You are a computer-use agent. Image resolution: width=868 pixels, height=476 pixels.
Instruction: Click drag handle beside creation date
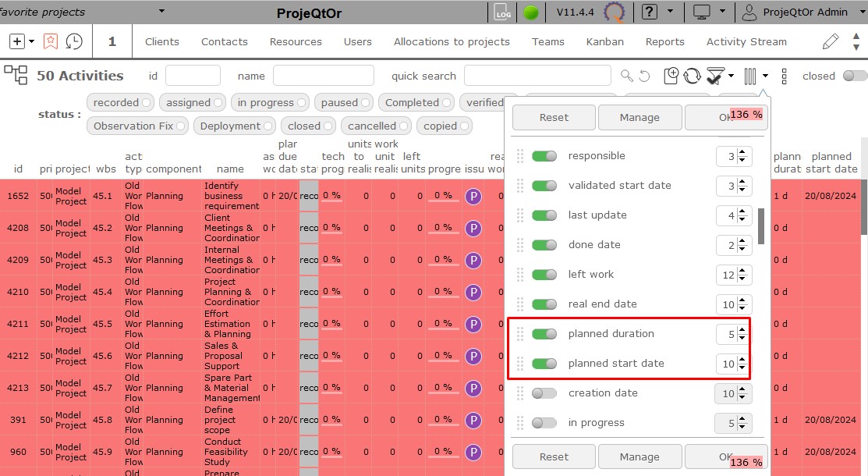[x=520, y=393]
